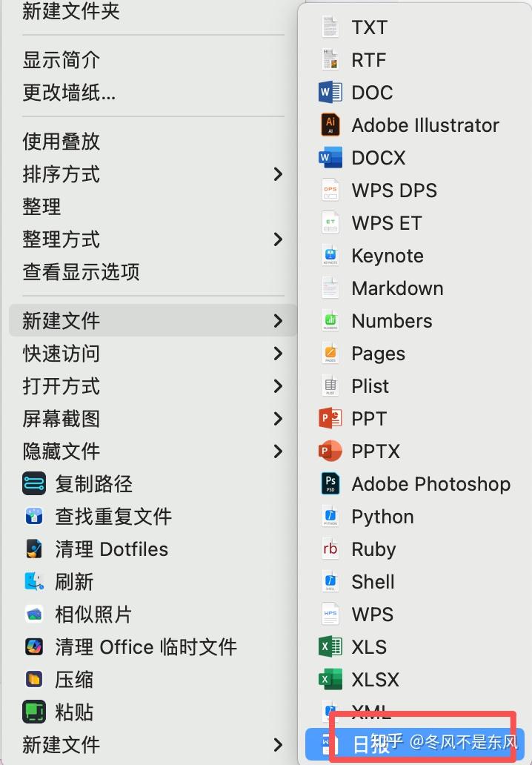Click the 清理 Dotfiles icon

[34, 549]
